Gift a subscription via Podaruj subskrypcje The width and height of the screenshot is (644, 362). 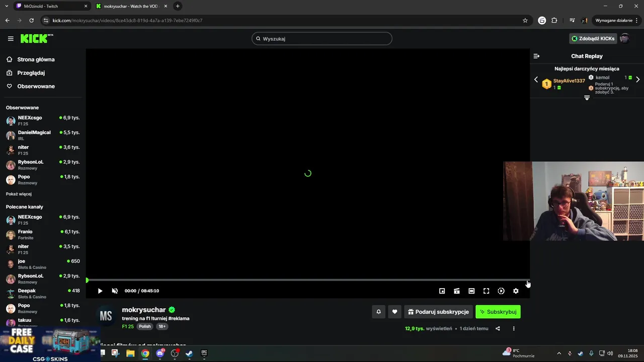coord(438,312)
